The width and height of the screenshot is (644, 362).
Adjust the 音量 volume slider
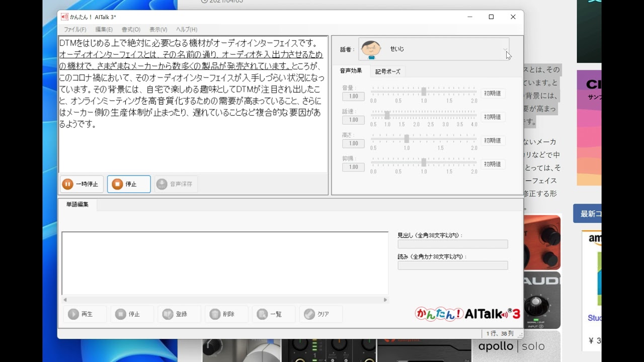[x=424, y=92]
